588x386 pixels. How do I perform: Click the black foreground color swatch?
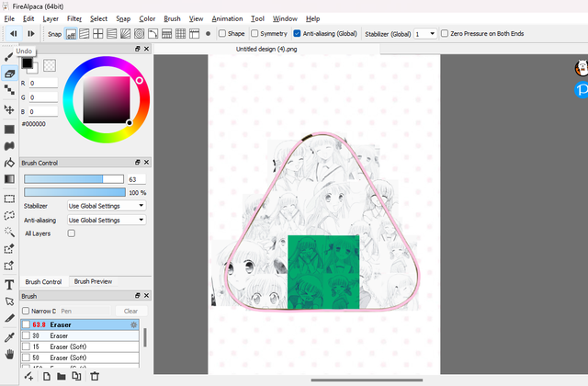(x=27, y=63)
